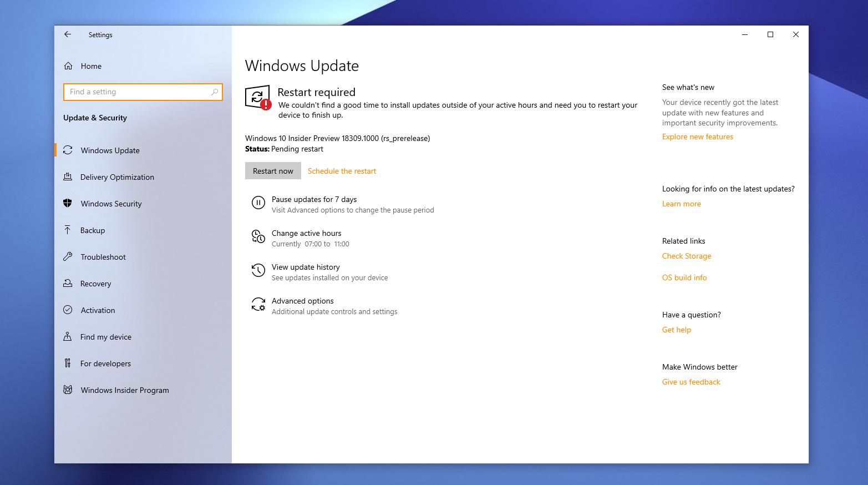Click the Recovery icon
Screen dimensions: 868x485
(x=68, y=284)
